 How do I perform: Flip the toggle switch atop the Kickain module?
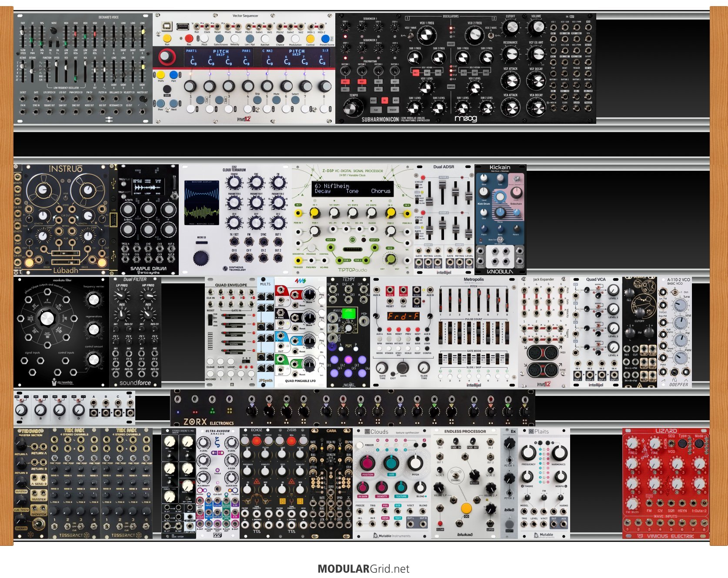tap(516, 179)
